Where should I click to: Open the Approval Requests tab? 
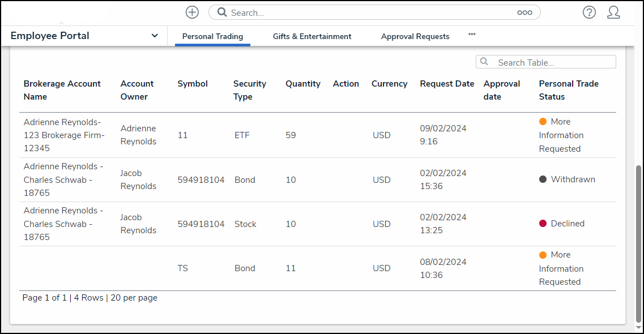415,36
